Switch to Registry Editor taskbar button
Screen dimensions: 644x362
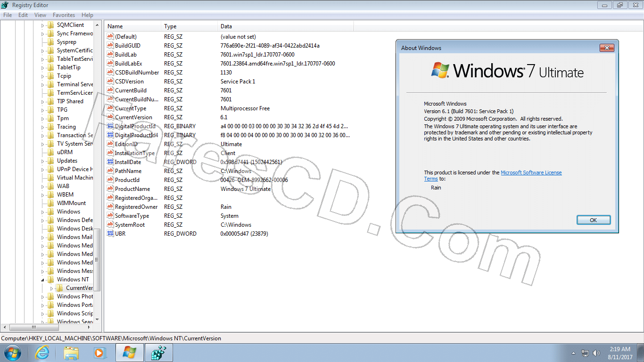158,353
